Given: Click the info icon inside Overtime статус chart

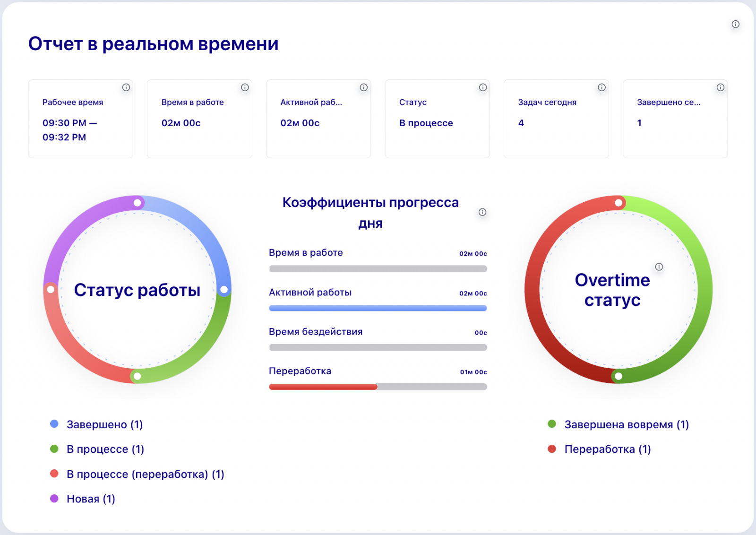Looking at the screenshot, I should (660, 267).
